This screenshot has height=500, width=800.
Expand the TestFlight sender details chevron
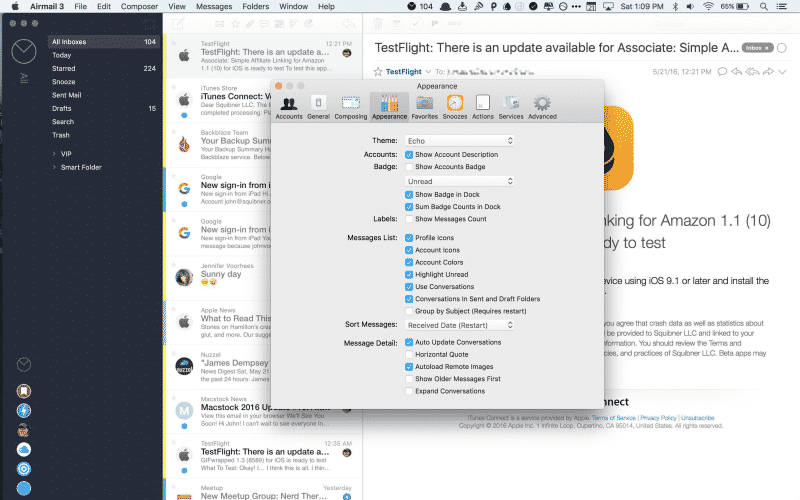(x=428, y=72)
